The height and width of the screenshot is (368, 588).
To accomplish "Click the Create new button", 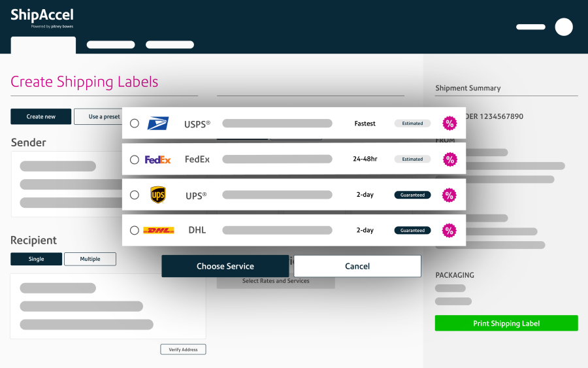I will [x=41, y=116].
